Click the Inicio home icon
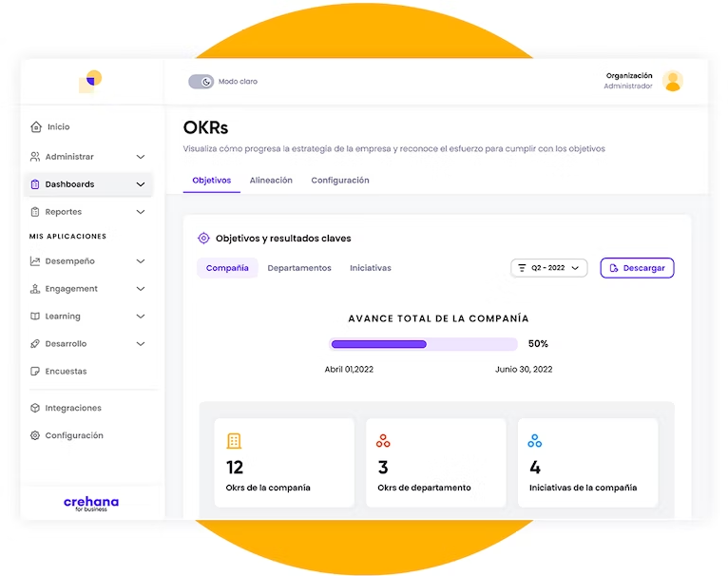Viewport: 728px width, 576px height. click(x=36, y=127)
